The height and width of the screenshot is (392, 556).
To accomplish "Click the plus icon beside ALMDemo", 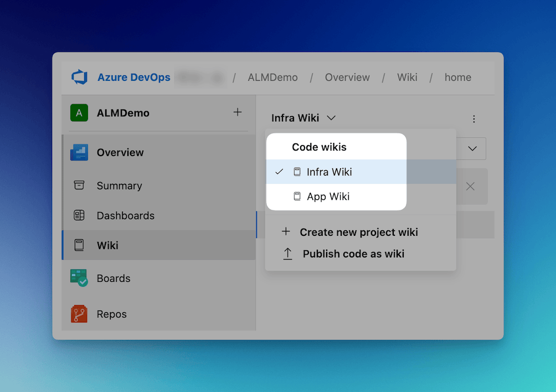I will (238, 112).
